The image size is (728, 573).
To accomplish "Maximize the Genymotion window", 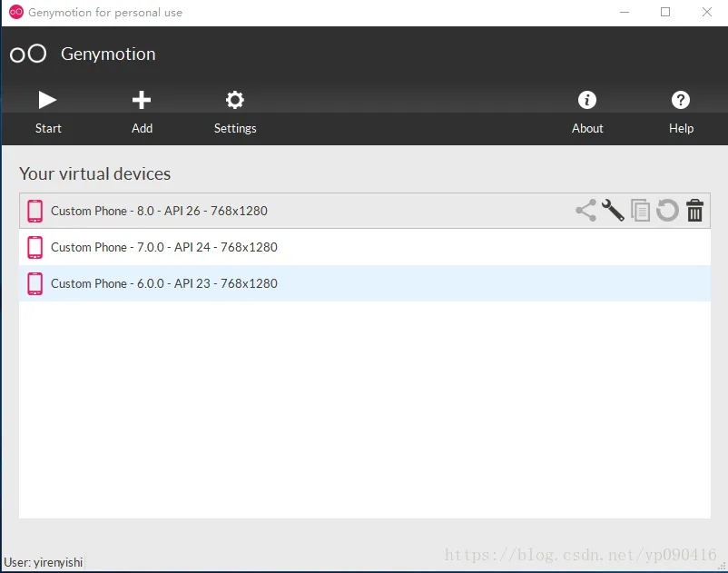I will [665, 12].
